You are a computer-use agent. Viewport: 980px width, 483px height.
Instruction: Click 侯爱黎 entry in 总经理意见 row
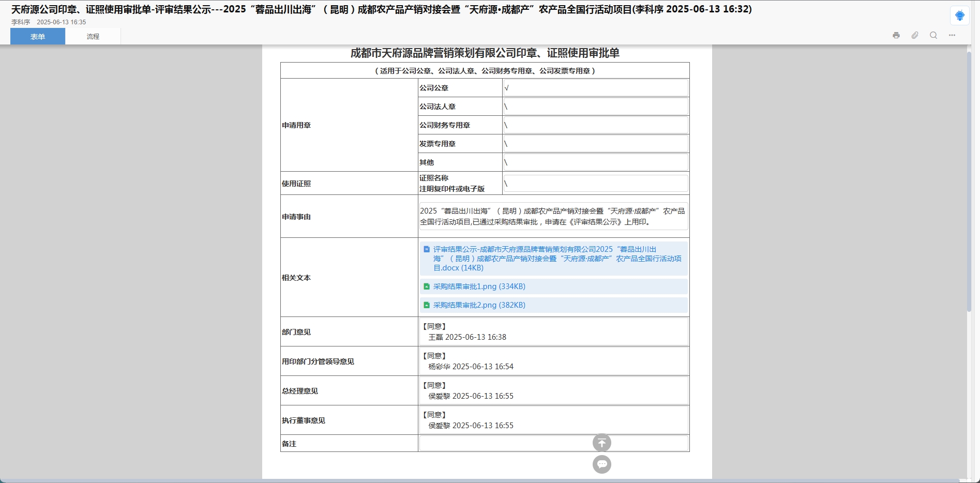[x=471, y=396]
